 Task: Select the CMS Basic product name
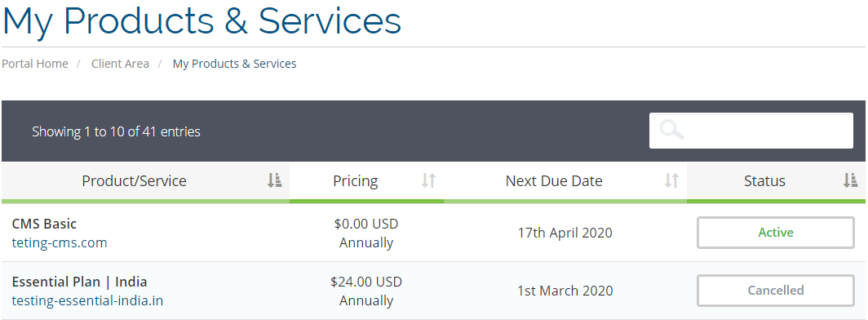coord(44,224)
